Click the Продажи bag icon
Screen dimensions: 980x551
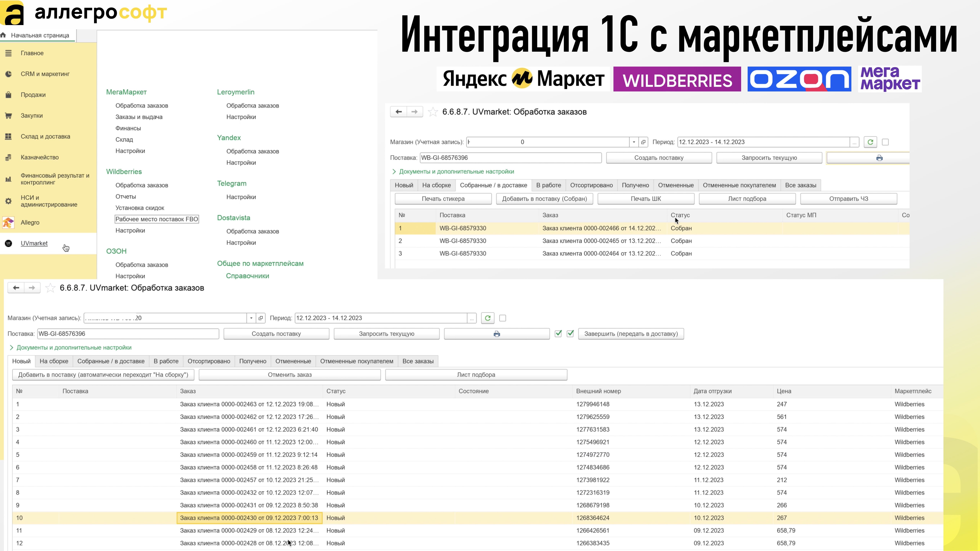point(8,95)
